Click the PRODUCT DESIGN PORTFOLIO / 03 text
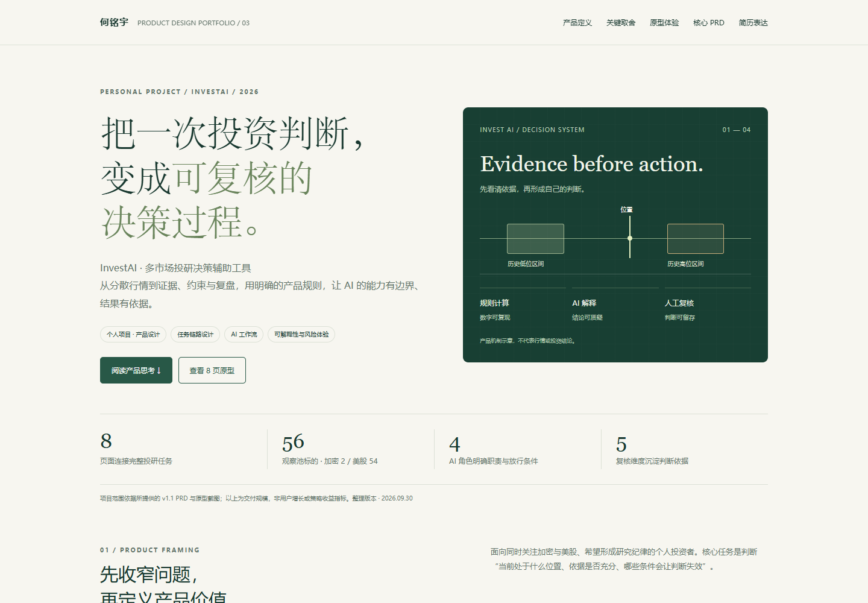 [x=193, y=23]
